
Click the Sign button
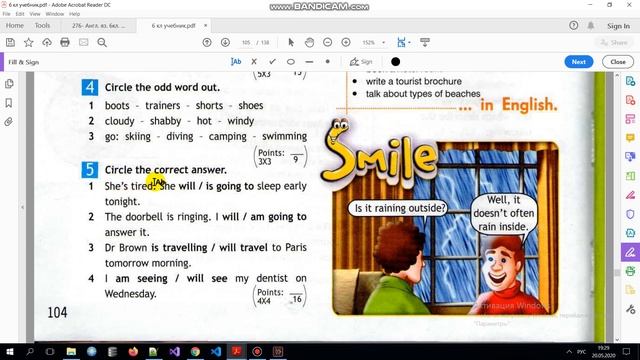point(361,62)
